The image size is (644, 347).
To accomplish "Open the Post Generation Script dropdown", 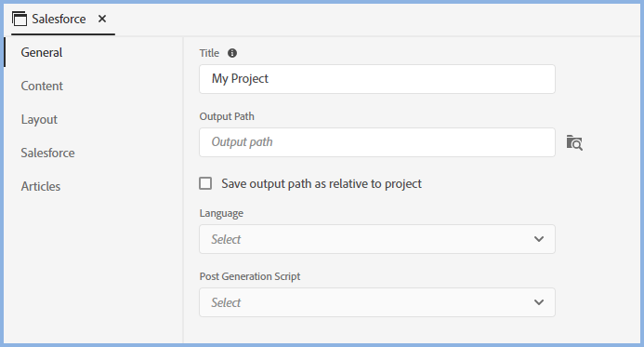I will coord(377,302).
